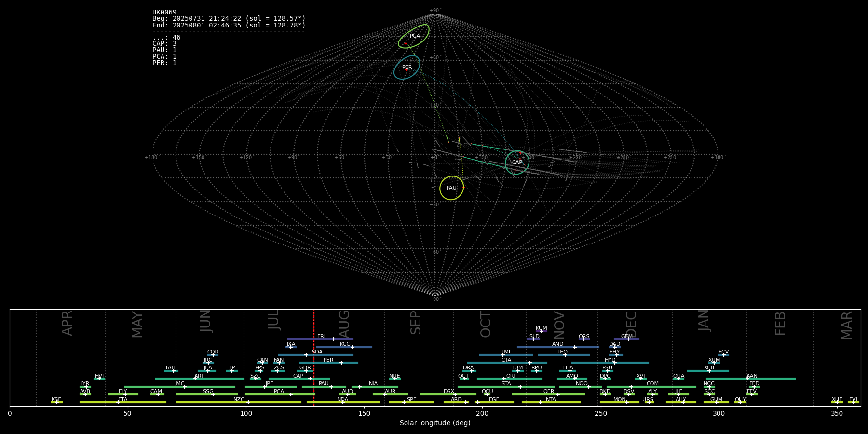Click the 'CAP: 3' count in the legend

(164, 44)
